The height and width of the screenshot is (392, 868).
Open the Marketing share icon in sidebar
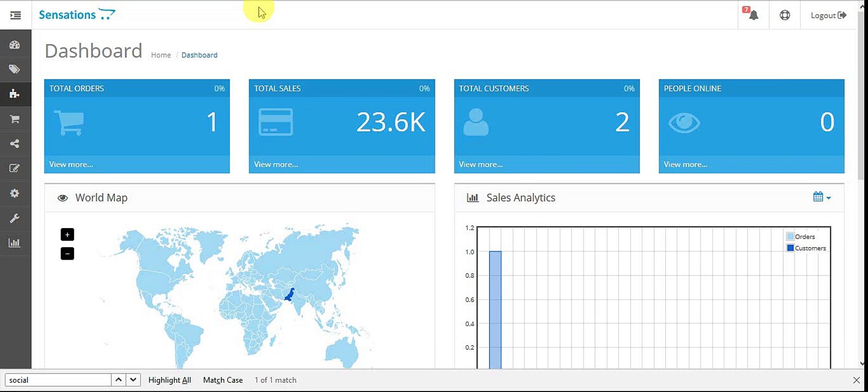point(15,144)
